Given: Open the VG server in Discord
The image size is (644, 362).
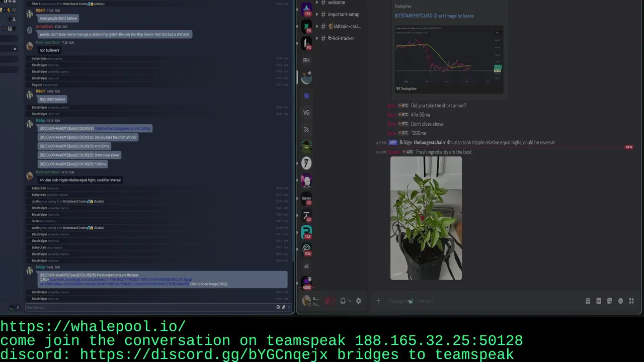Looking at the screenshot, I should click(306, 113).
